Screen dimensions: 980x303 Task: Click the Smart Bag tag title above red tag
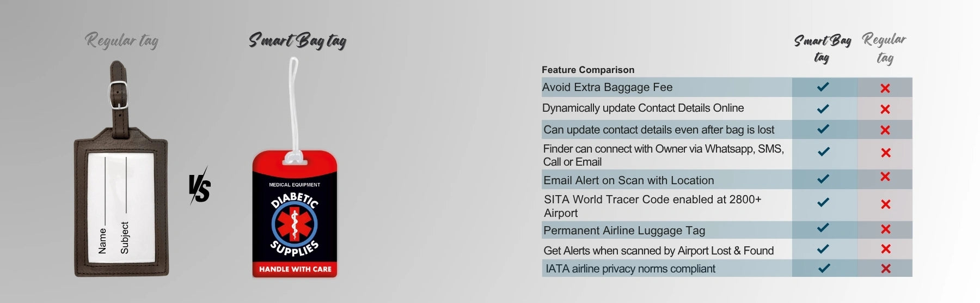297,41
